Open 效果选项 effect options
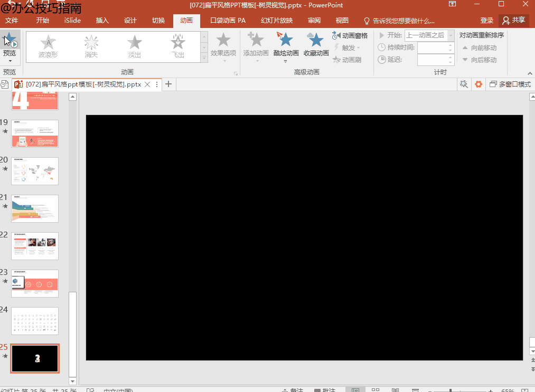535x392 pixels. (223, 47)
